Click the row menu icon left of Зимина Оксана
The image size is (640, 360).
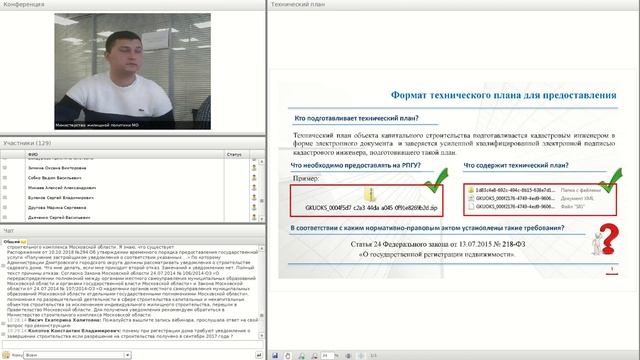(5, 168)
